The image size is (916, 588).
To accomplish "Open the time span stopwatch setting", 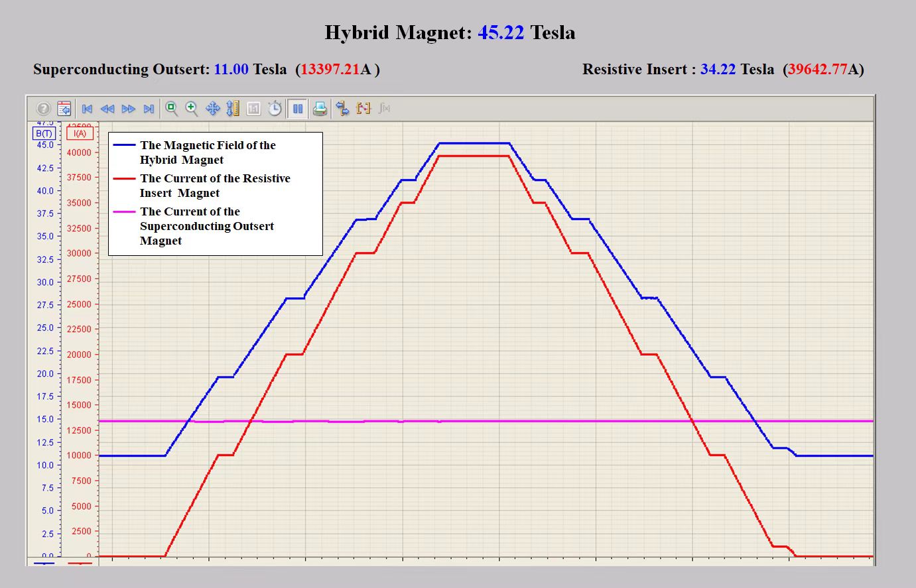I will coord(275,109).
